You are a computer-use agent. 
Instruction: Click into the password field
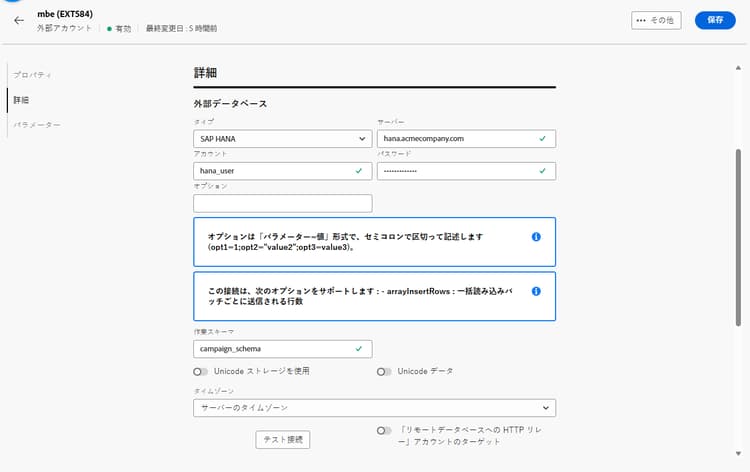pos(466,171)
